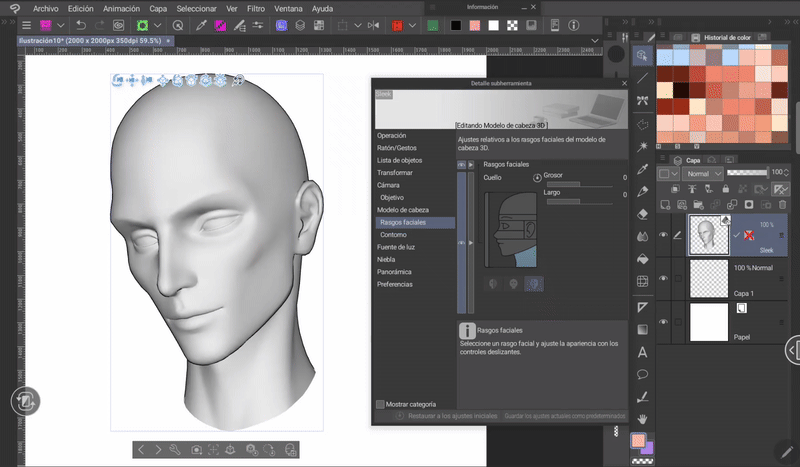The width and height of the screenshot is (800, 467).
Task: Click the Undo arrow in the command bar
Action: pos(81,24)
